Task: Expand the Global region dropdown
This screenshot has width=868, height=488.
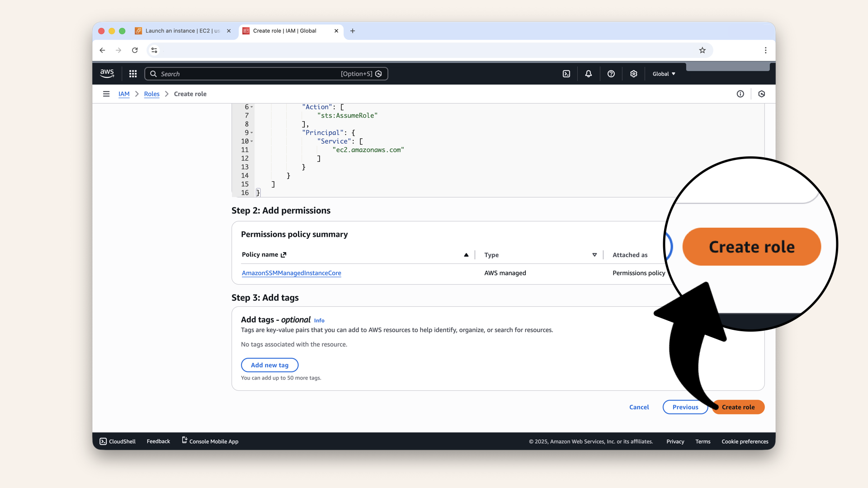Action: pyautogui.click(x=664, y=74)
